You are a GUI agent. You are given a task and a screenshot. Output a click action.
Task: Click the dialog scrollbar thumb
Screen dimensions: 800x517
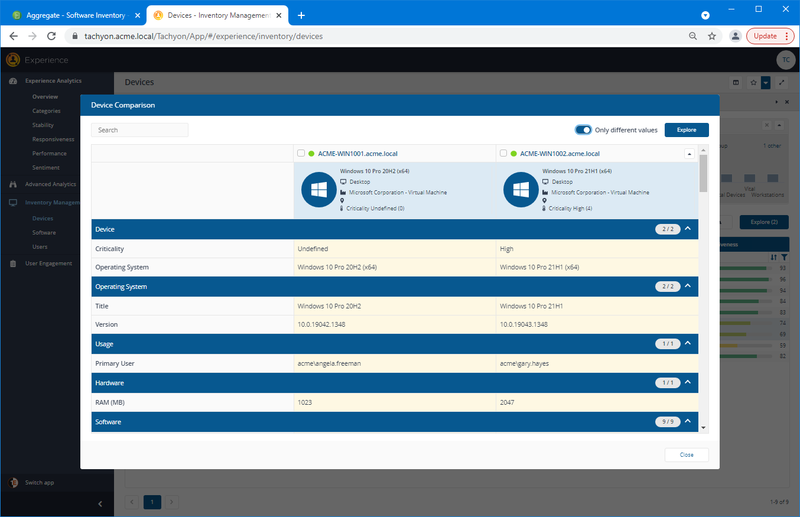704,174
